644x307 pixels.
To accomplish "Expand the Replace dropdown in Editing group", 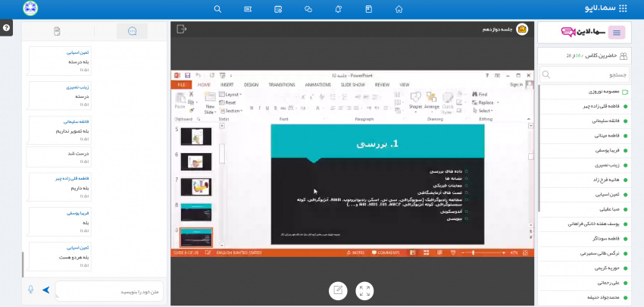I will point(485,102).
